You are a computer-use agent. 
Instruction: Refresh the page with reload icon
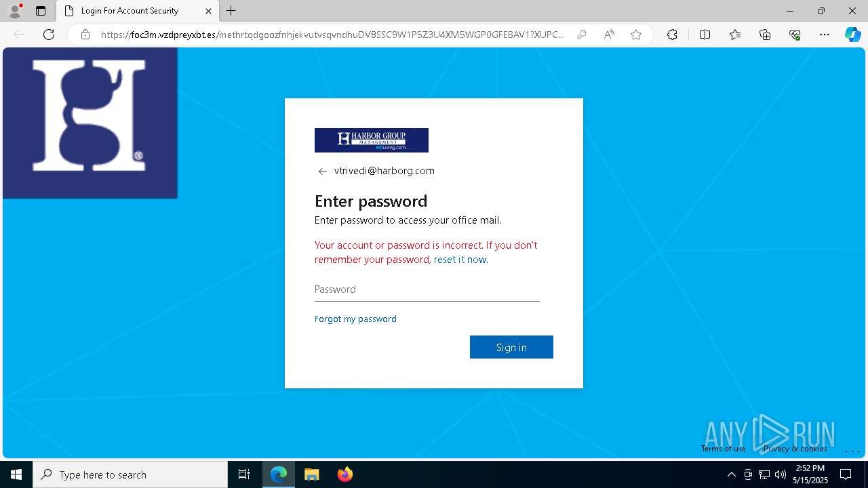click(49, 35)
